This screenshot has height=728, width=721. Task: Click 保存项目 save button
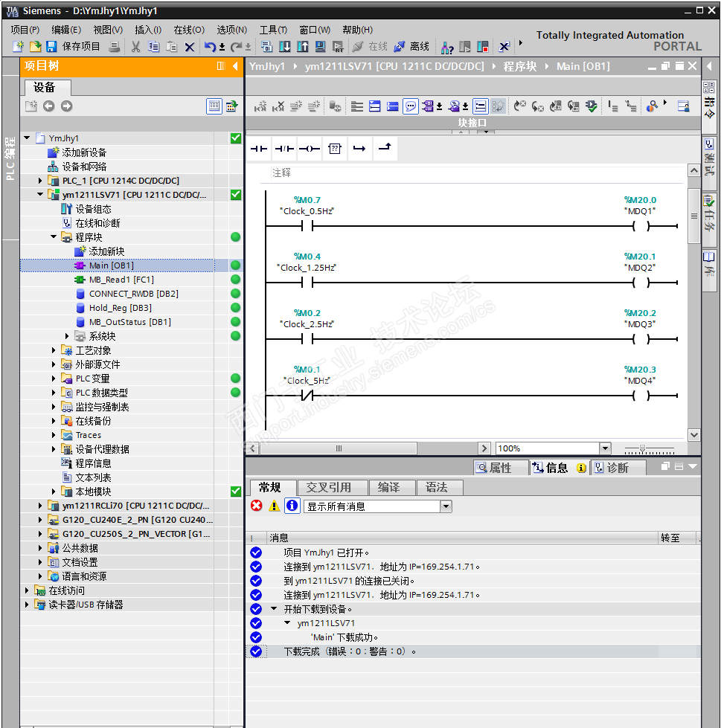74,46
